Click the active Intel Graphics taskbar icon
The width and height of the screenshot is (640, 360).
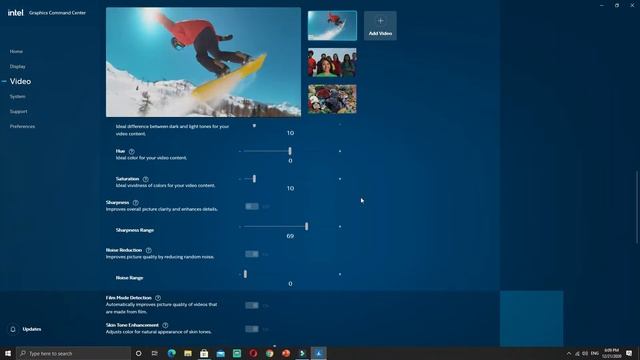[x=319, y=353]
